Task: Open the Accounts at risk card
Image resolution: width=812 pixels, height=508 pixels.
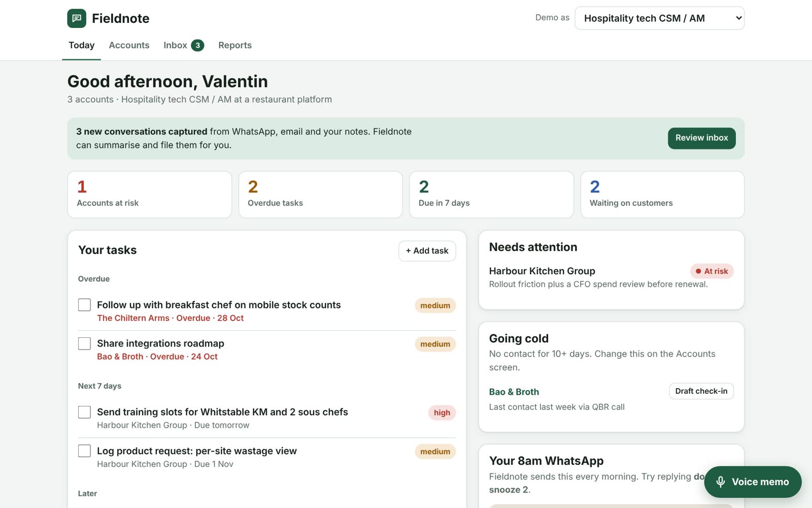Action: tap(150, 195)
